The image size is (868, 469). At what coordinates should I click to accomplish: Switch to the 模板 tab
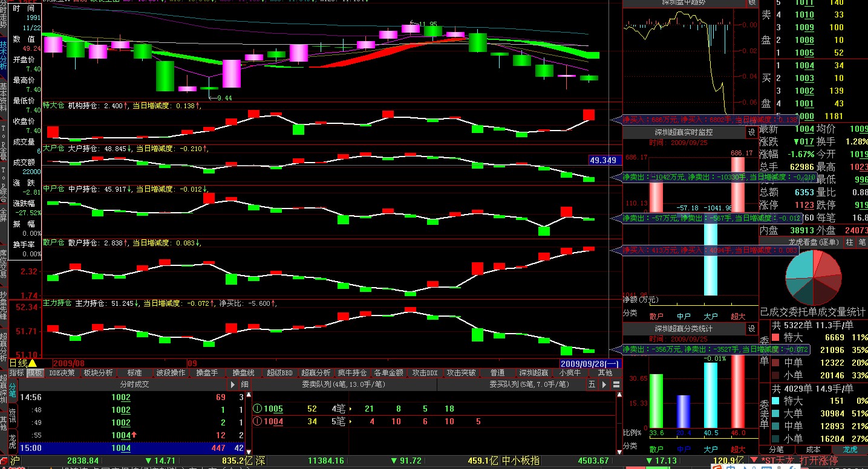[35, 373]
